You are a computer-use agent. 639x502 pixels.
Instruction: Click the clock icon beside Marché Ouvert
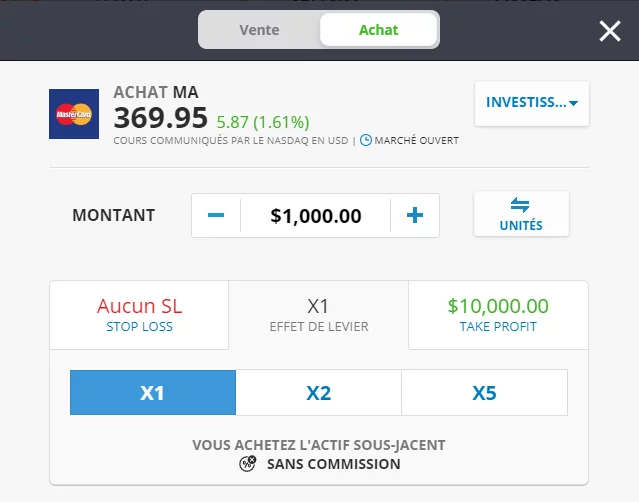365,140
